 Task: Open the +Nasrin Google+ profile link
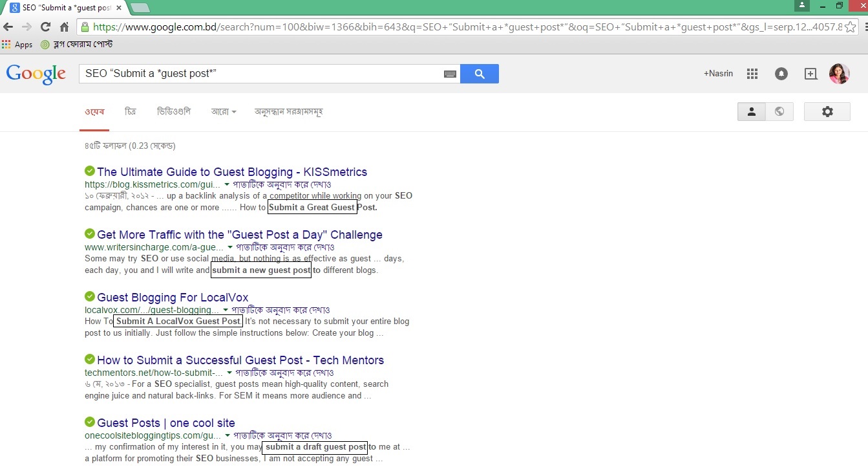pos(718,74)
